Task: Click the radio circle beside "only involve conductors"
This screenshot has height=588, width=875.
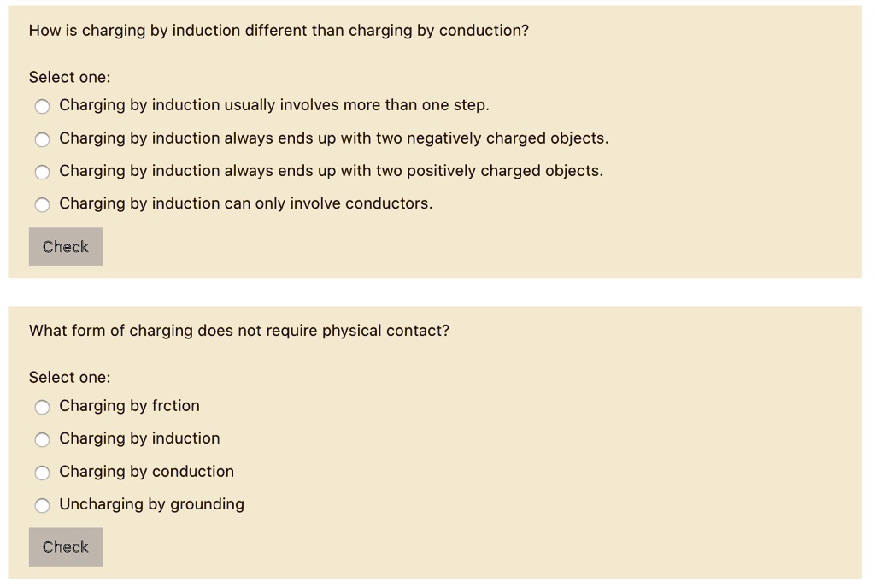Action: (x=42, y=204)
